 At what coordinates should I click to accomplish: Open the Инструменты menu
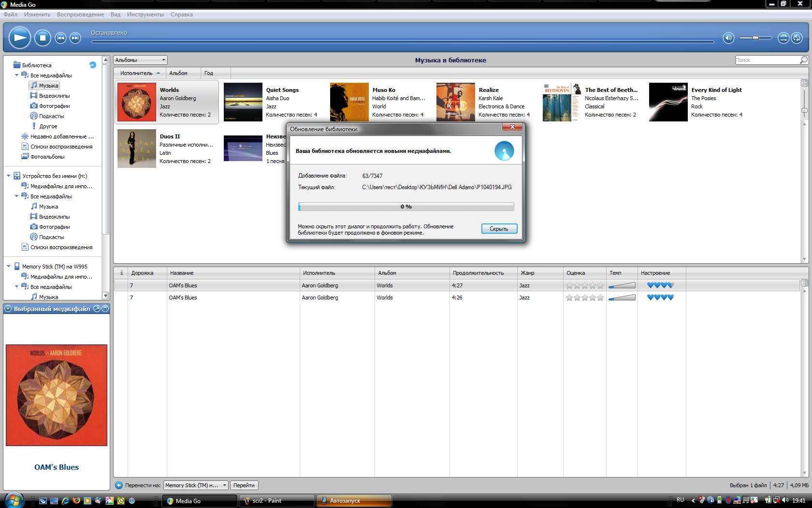(x=145, y=15)
